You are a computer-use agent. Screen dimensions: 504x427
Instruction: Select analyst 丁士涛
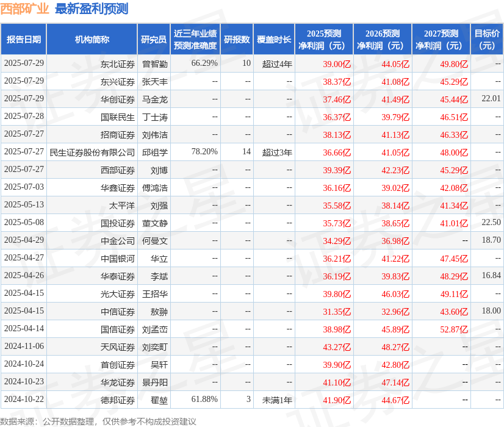coord(155,117)
